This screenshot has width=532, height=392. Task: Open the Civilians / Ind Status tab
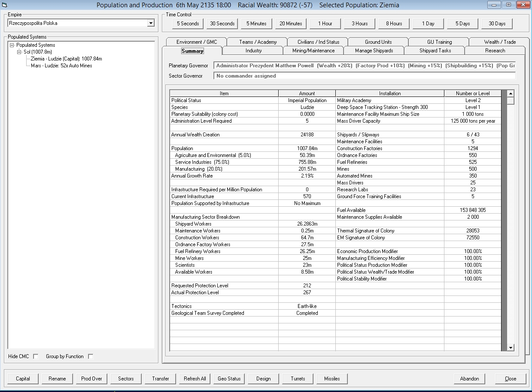(318, 42)
